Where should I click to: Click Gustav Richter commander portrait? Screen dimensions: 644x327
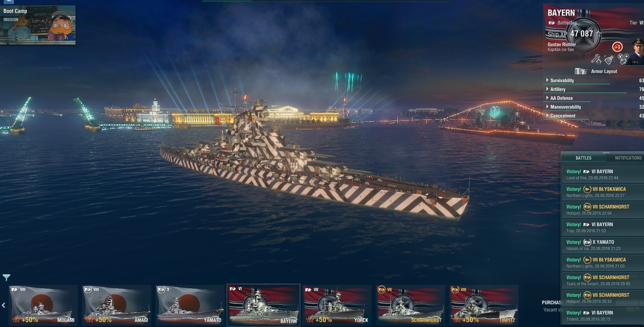638,51
